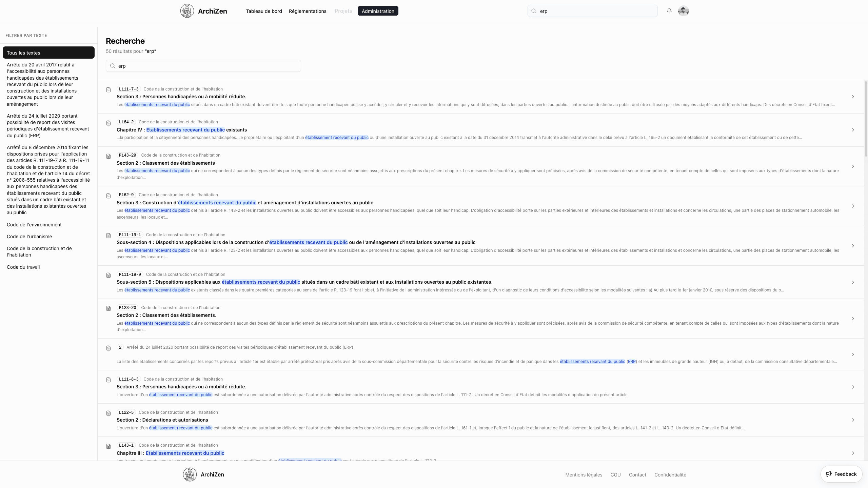Viewport: 868px width, 488px height.
Task: Select the Administration button
Action: pos(377,11)
